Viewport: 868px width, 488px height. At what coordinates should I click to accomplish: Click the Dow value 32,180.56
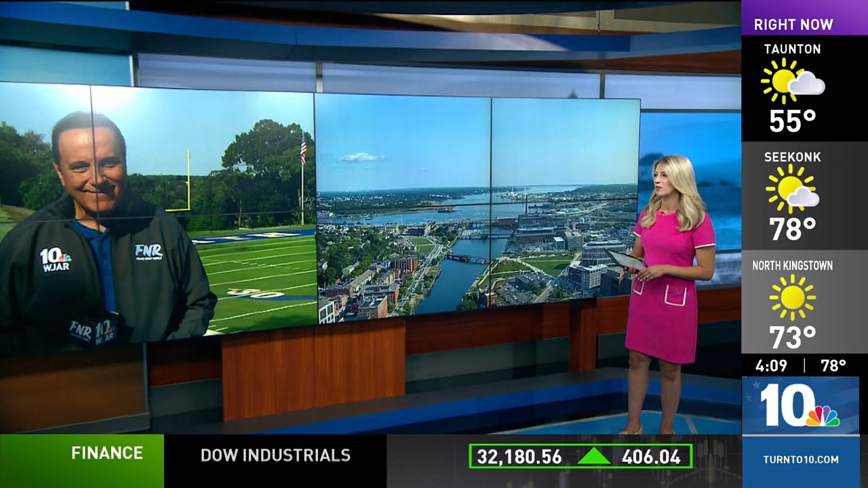pos(519,457)
